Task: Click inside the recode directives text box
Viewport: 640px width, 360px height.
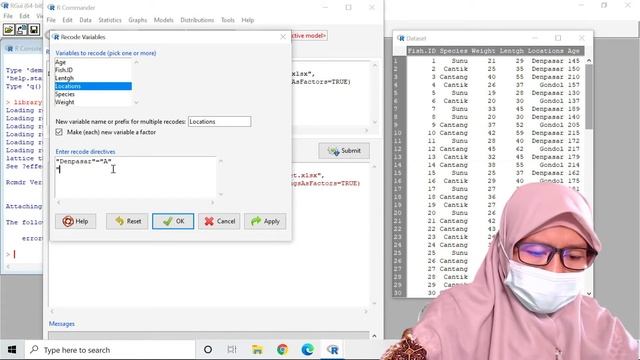Action: (x=136, y=178)
